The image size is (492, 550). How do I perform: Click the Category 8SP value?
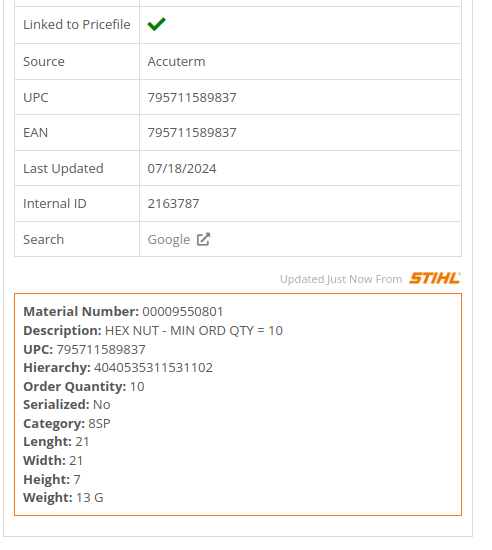pyautogui.click(x=99, y=423)
